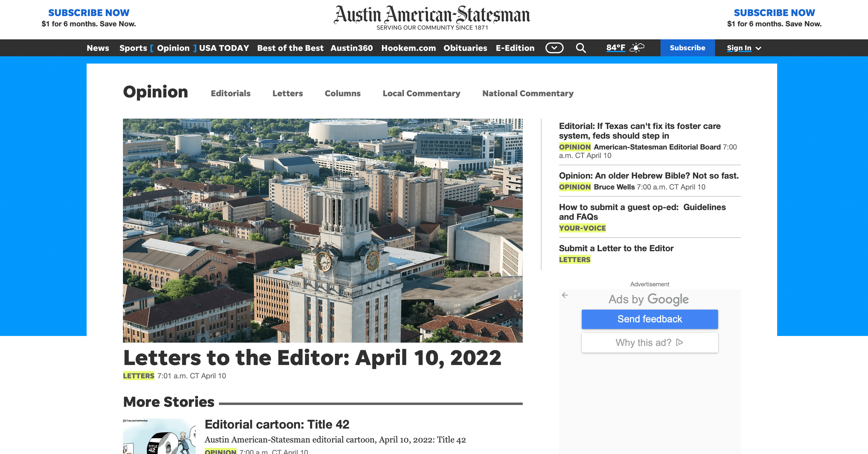Open the 84°F weather link

[615, 48]
